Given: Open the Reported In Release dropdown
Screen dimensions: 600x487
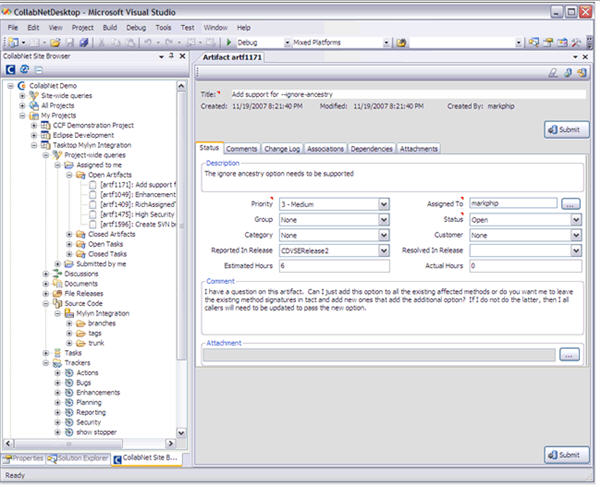Looking at the screenshot, I should coord(384,251).
